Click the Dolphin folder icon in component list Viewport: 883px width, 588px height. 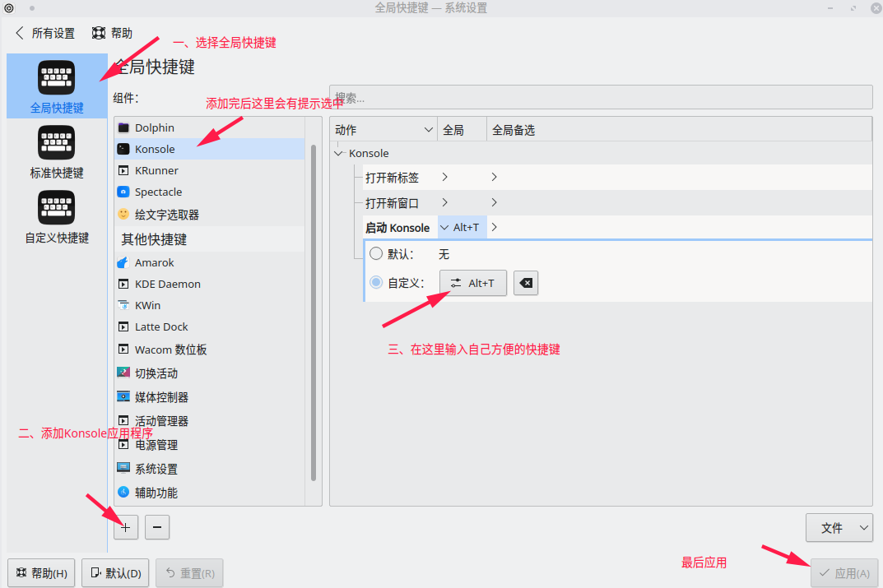123,127
